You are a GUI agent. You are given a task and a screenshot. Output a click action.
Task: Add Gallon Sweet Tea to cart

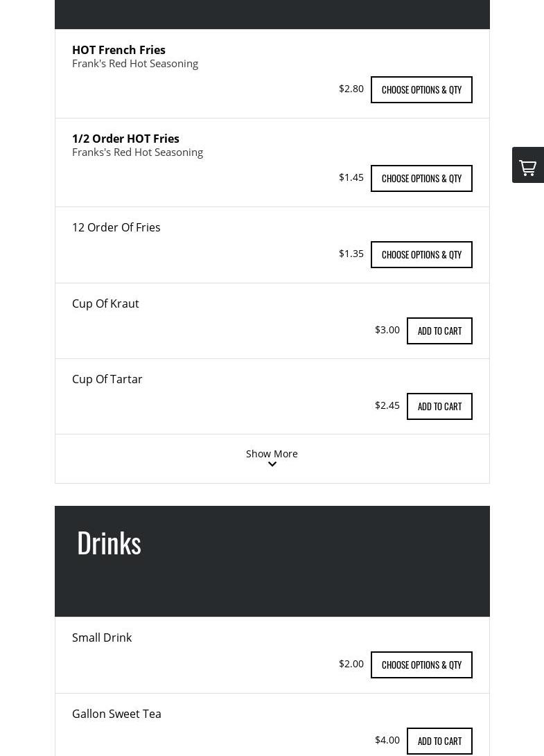coord(439,741)
